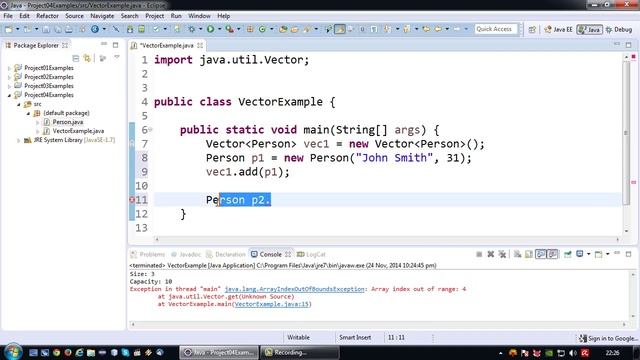
Task: Click Remove All Terminated Launches icon
Action: point(502,254)
